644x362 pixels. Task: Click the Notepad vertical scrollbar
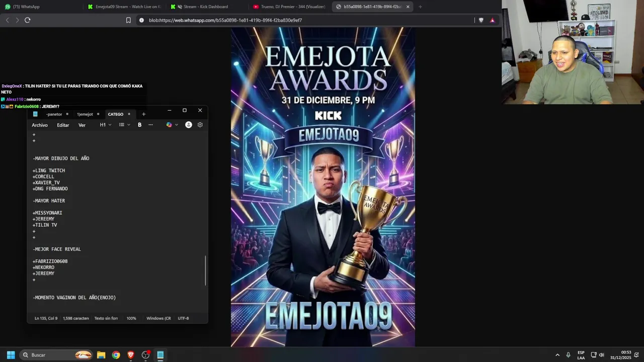[205, 270]
